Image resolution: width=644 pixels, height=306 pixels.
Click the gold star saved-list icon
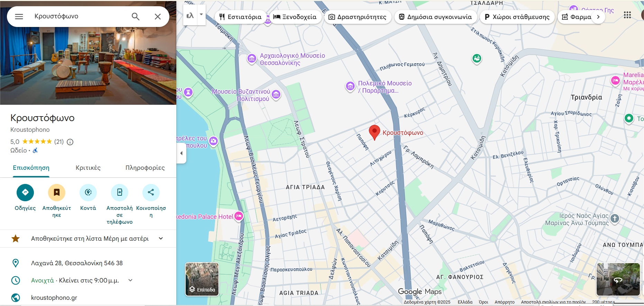tap(16, 239)
